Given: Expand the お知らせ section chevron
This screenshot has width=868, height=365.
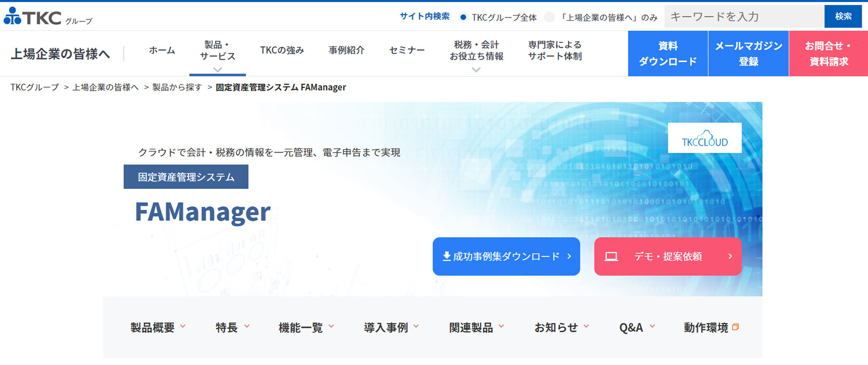Looking at the screenshot, I should click(586, 326).
